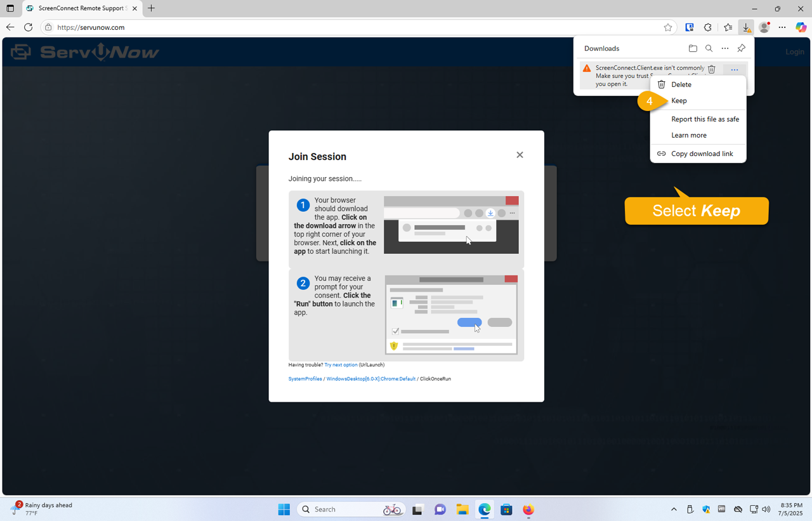
Task: Select Learn more in the context menu
Action: tap(698, 135)
